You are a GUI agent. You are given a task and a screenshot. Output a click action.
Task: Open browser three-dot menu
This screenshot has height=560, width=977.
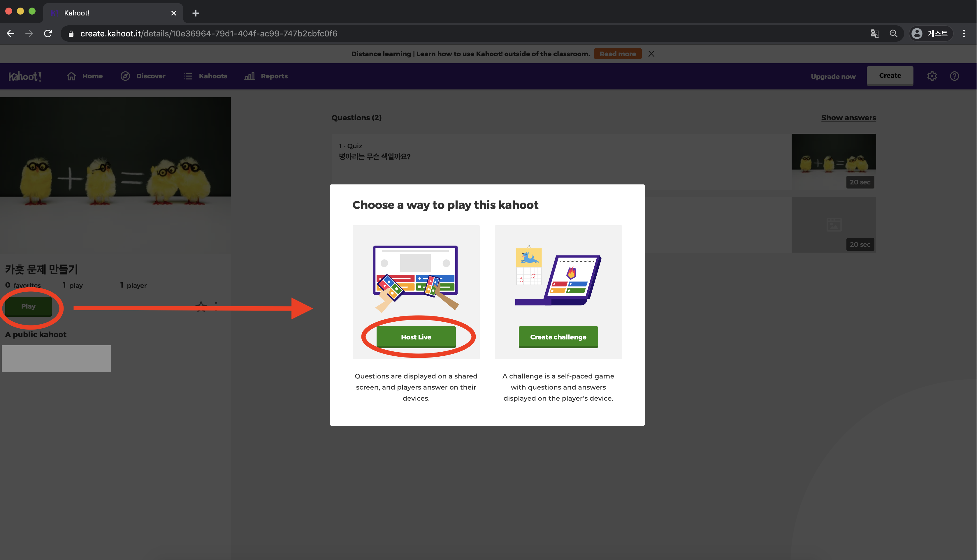pos(964,34)
